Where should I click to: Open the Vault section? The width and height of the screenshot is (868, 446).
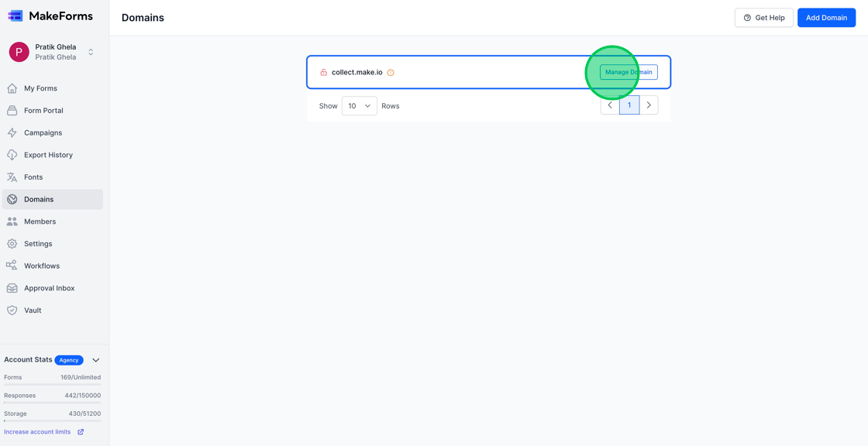tap(33, 310)
